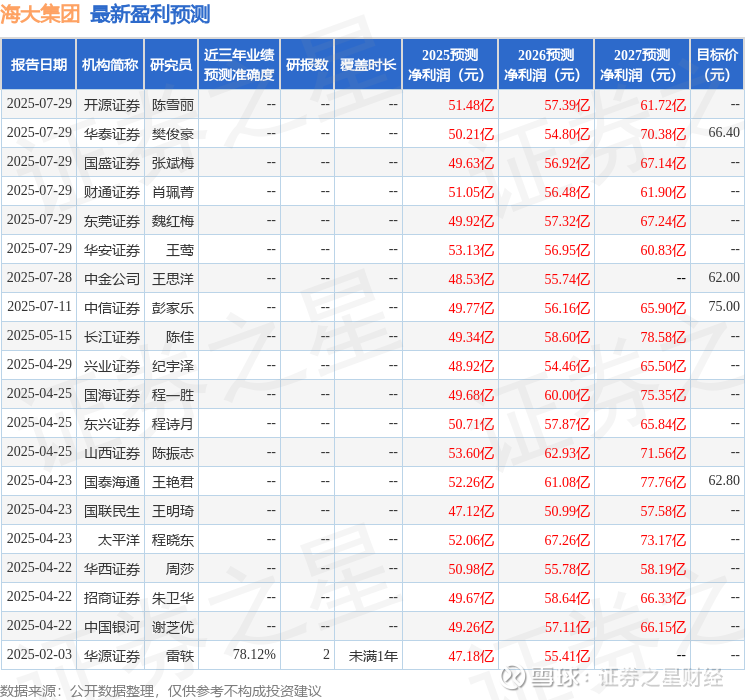Screen dimensions: 745x700
Task: Click analyst name 魏红梅
Action: pyautogui.click(x=173, y=221)
